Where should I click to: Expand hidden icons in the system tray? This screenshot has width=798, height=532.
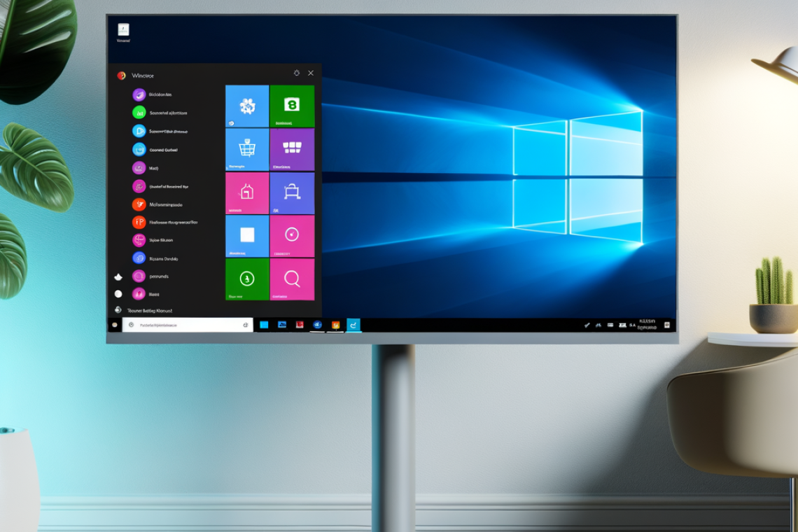click(588, 325)
